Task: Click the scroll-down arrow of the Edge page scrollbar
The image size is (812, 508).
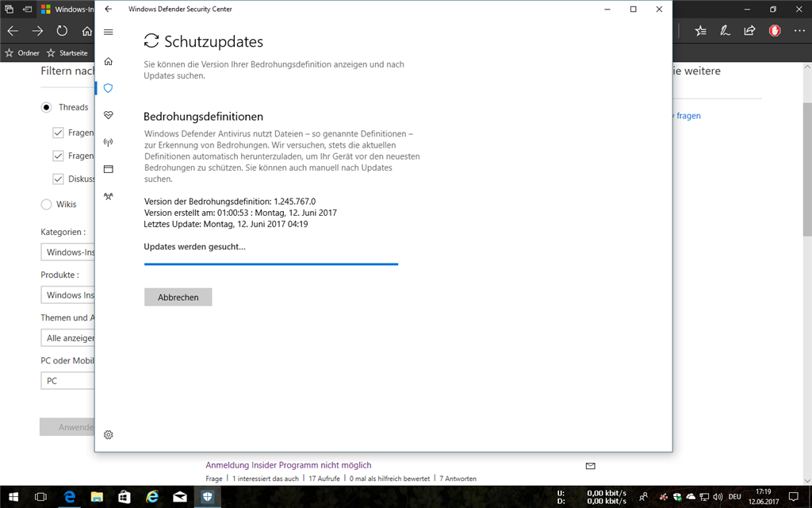Action: click(807, 481)
